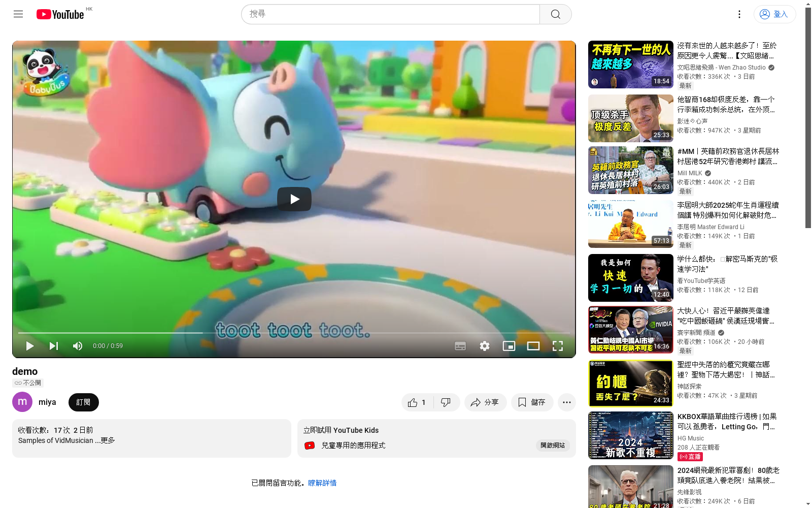Open thumbnail 不再有下一世的人越來越多
Viewport: 812px width, 508px height.
[631, 65]
